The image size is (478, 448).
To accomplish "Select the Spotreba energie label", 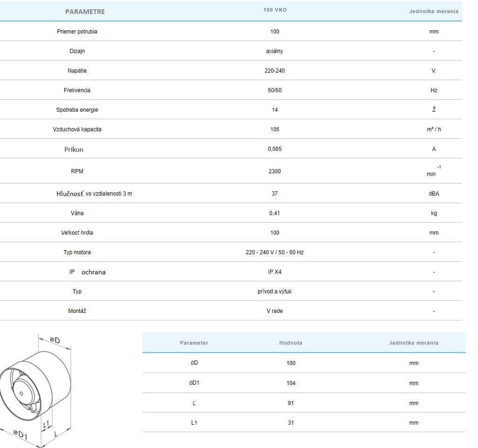I will tap(77, 110).
